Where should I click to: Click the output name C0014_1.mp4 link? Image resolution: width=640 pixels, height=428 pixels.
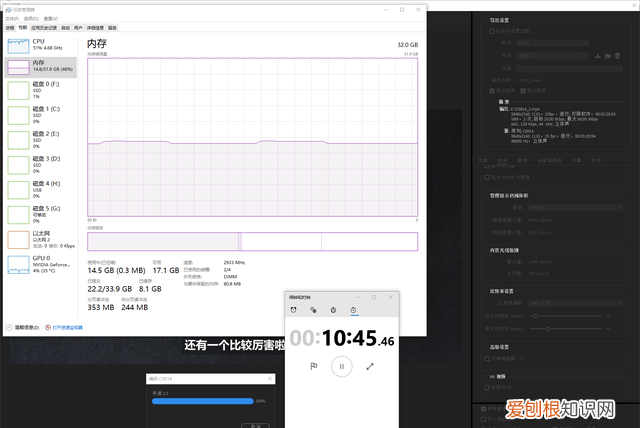point(529,80)
